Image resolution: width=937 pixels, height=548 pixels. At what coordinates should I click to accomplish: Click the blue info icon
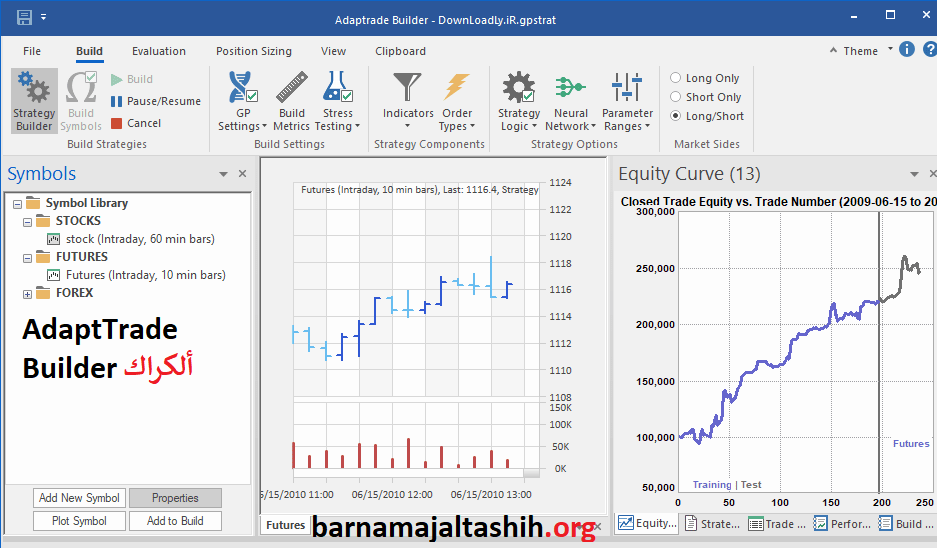[907, 49]
